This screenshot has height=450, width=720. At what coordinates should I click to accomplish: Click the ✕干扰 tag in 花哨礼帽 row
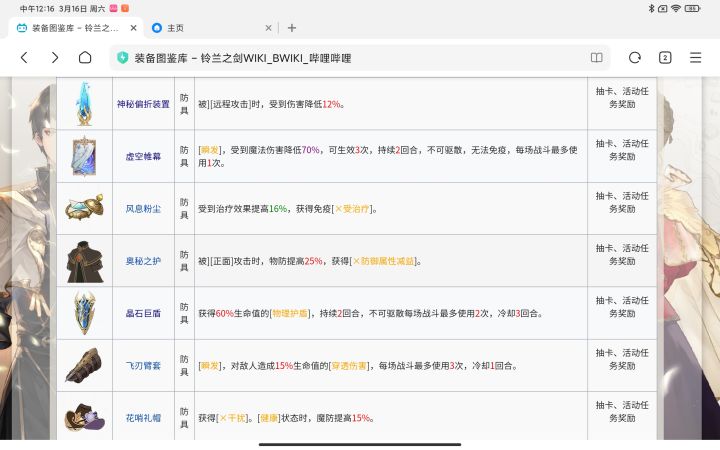pos(232,418)
